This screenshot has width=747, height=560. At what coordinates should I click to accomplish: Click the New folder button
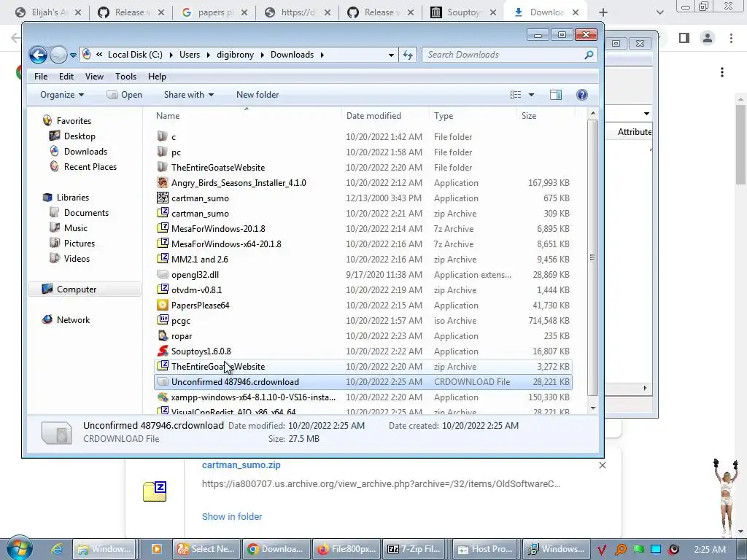tap(258, 95)
